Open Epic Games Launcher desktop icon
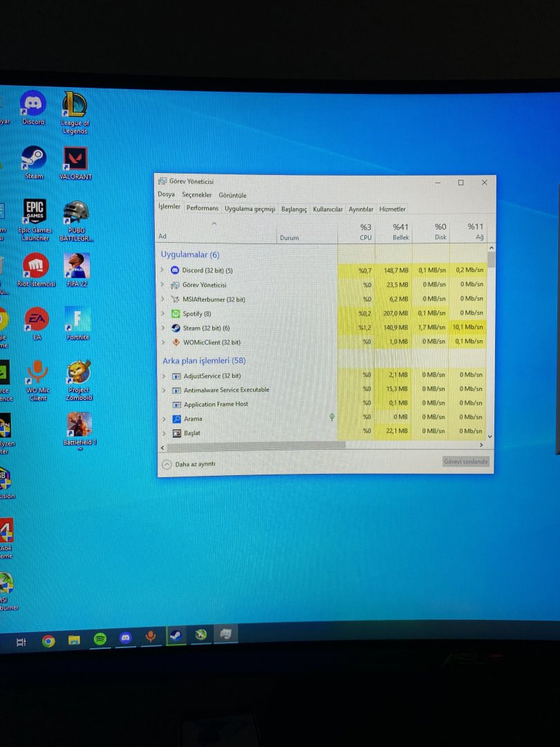This screenshot has height=747, width=560. point(35,220)
